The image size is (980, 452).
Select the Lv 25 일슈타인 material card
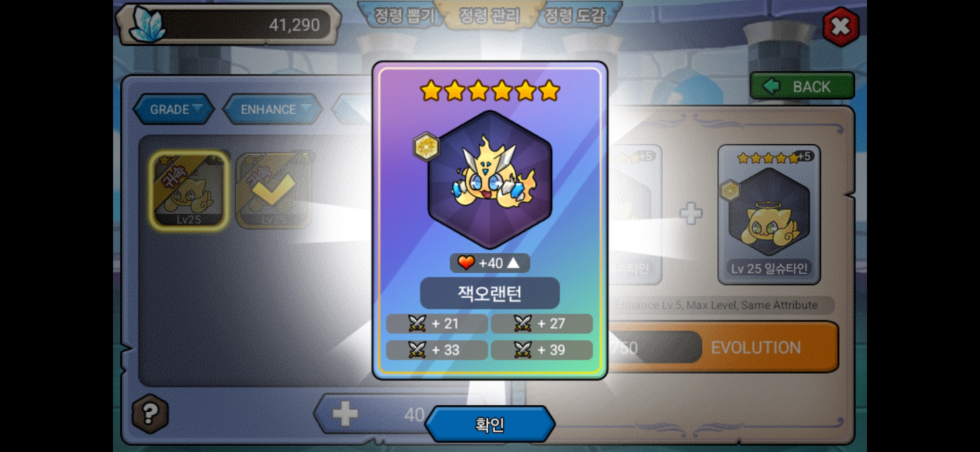769,215
